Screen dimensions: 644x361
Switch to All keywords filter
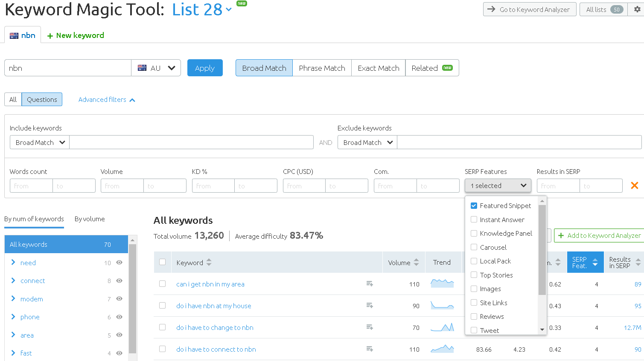point(13,99)
